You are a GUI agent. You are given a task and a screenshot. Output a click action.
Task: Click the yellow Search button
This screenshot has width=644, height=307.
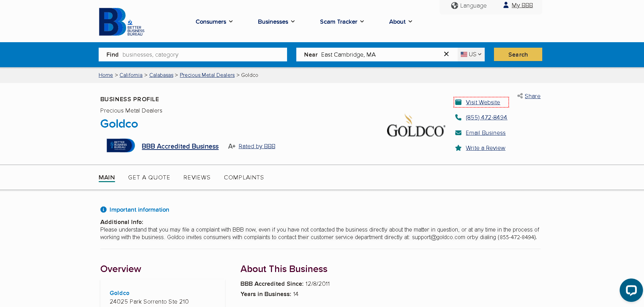(518, 55)
